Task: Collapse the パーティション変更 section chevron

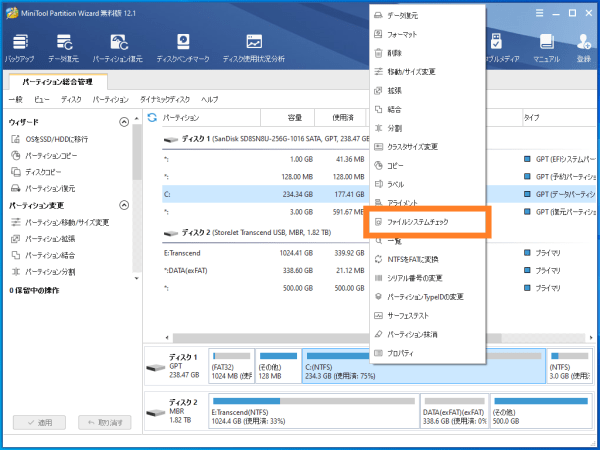Action: point(124,205)
